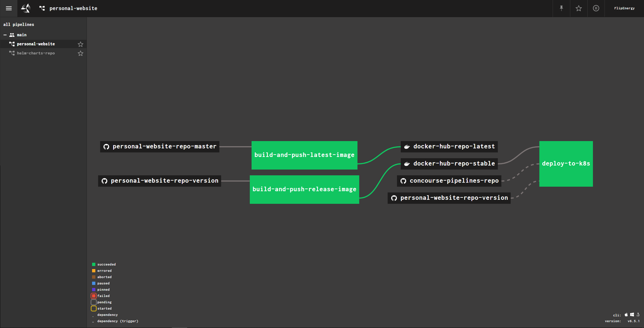
Task: Open the FlipEnergy account menu
Action: 625,8
